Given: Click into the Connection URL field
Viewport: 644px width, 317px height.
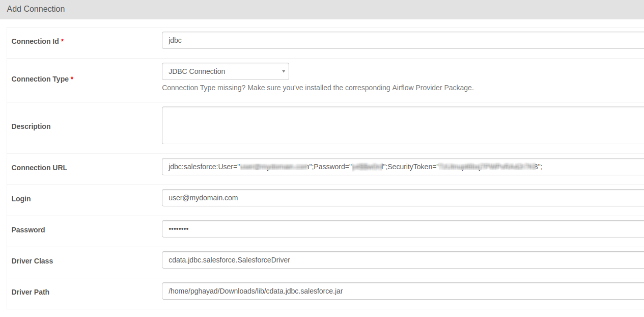Looking at the screenshot, I should pos(402,167).
